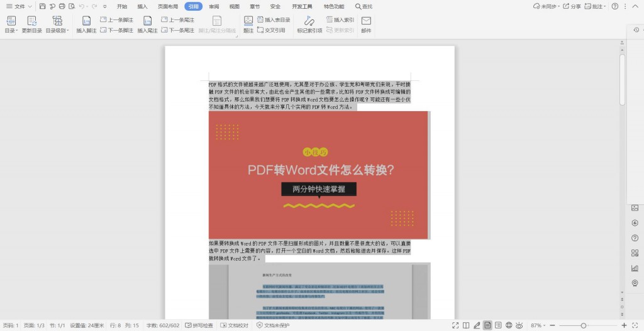
Task: Click the zoom in plus button
Action: click(625, 325)
